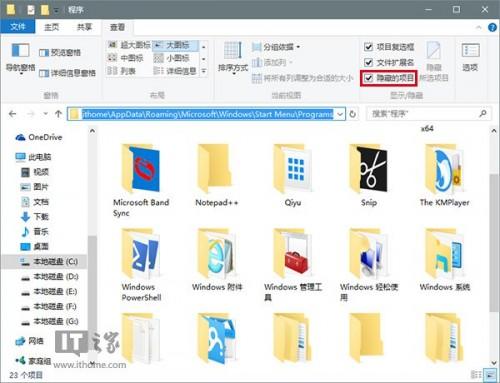Toggle 隐藏的项目 hidden items checkbox
500x383 pixels.
389,78
